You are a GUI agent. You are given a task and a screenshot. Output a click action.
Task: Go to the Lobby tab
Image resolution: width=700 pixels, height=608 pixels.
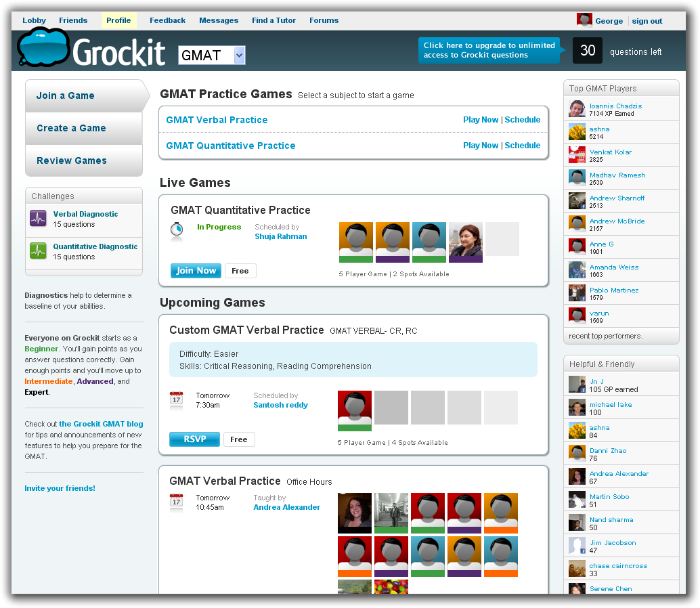point(34,20)
